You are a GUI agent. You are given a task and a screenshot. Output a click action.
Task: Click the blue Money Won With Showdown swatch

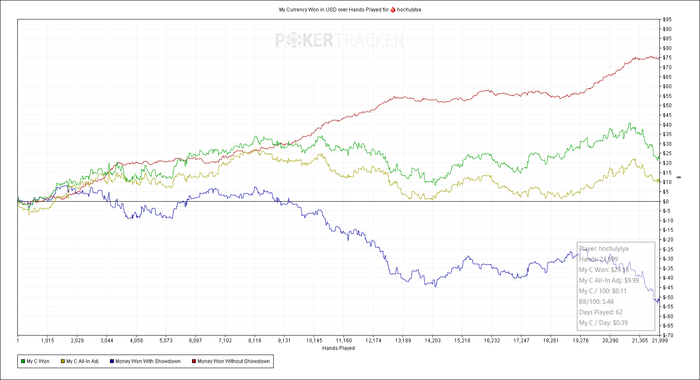coord(112,361)
